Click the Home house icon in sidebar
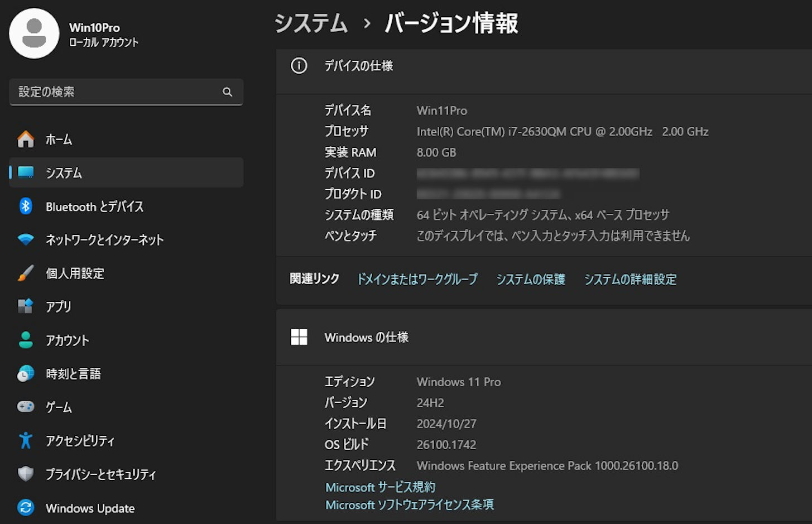 (x=26, y=139)
